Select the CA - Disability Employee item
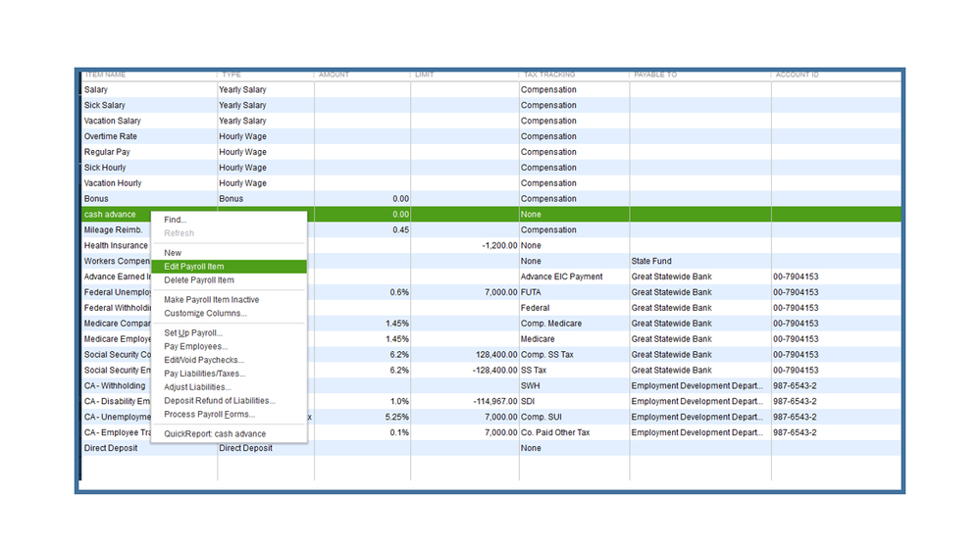980x551 pixels. (x=118, y=402)
